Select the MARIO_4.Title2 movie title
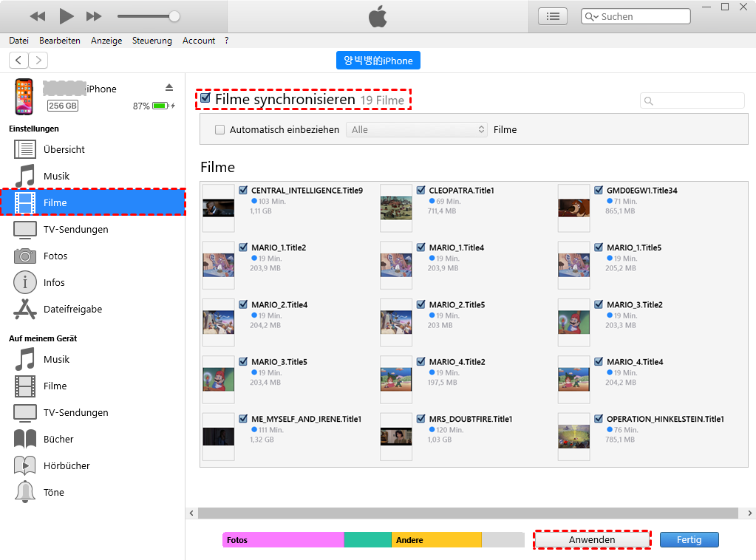The width and height of the screenshot is (756, 560). point(457,361)
